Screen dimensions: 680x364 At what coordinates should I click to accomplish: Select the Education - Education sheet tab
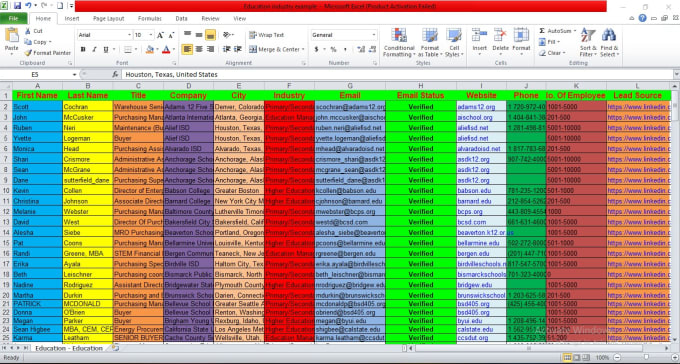pos(69,348)
